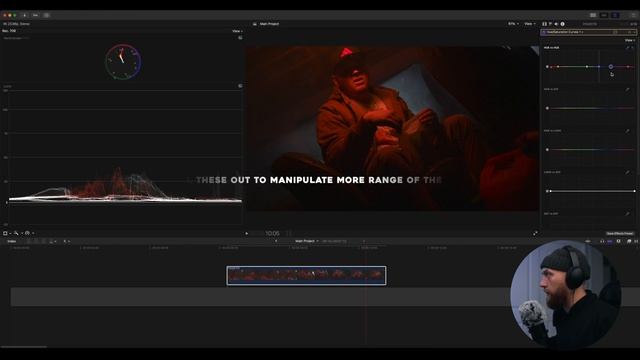Screen dimensions: 640x360
Task: Open the viewer View options dropdown
Action: [x=529, y=24]
